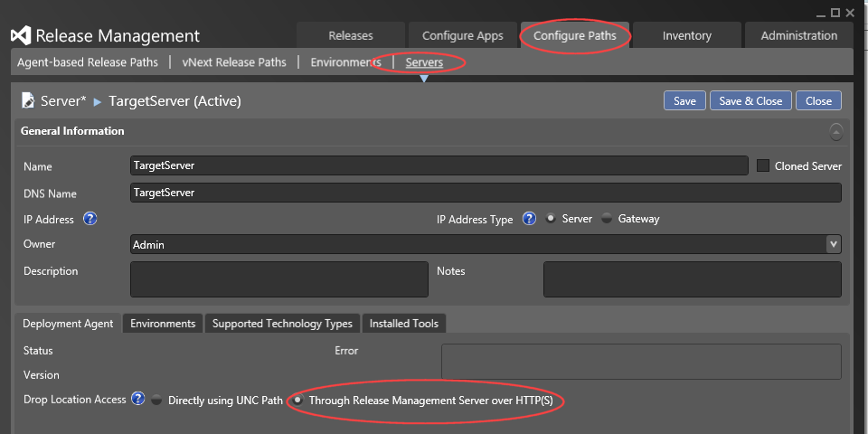Viewport: 868px width, 434px height.
Task: Collapse the General Information section
Action: [x=835, y=132]
